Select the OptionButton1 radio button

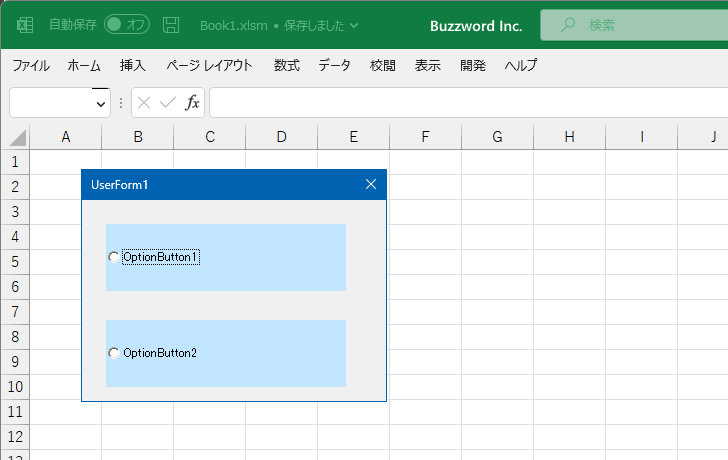coord(113,257)
